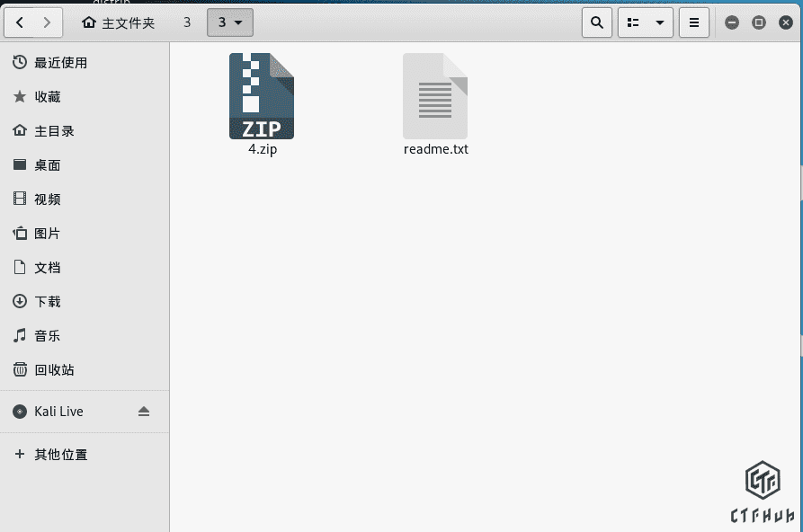Open 回收站 trash in sidebar
803x532 pixels.
coord(54,370)
